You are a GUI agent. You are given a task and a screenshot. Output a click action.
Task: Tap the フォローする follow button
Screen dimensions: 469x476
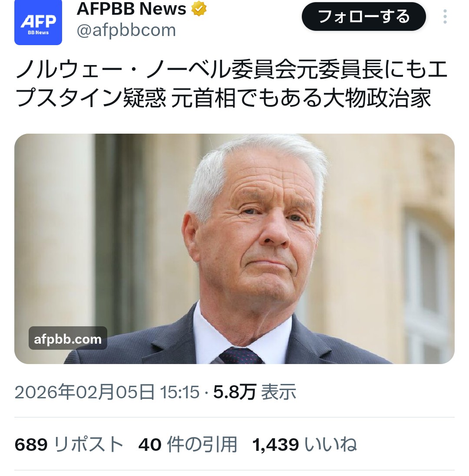point(363,16)
